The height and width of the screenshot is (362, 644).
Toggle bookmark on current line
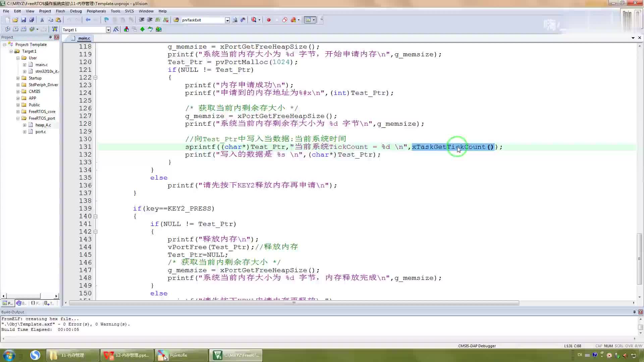click(106, 20)
